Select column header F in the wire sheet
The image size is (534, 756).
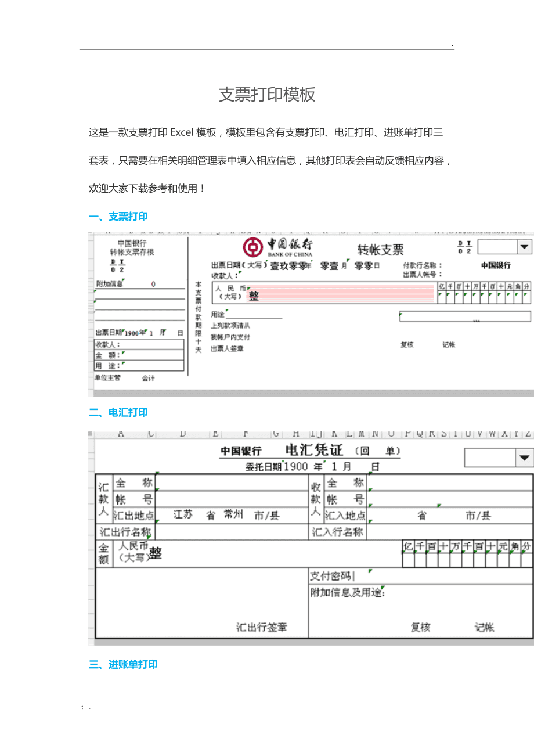pos(246,433)
